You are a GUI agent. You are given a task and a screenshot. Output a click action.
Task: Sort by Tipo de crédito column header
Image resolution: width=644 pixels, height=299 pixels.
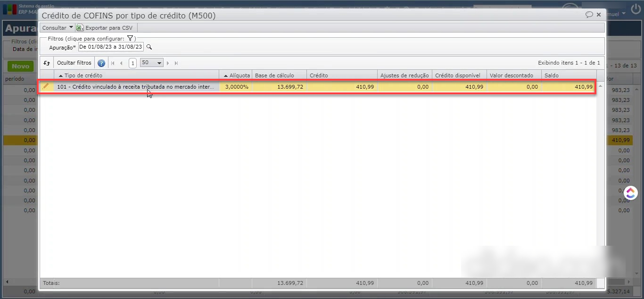coord(136,75)
